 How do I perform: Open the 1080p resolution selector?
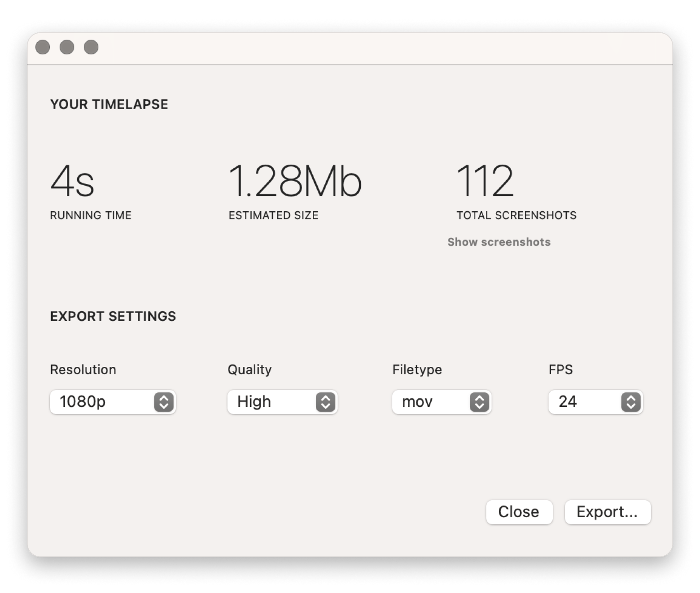(103, 402)
